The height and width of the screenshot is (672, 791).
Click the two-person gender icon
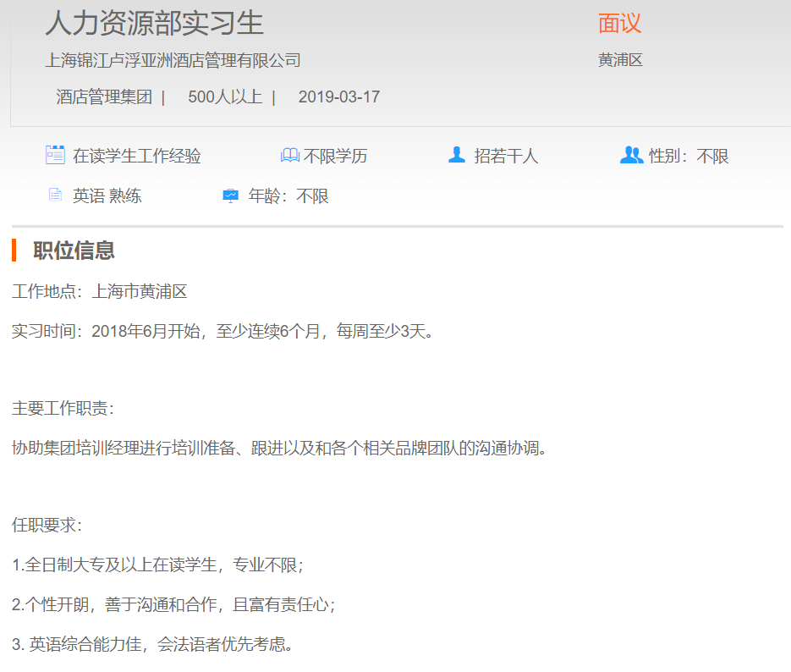click(x=631, y=155)
